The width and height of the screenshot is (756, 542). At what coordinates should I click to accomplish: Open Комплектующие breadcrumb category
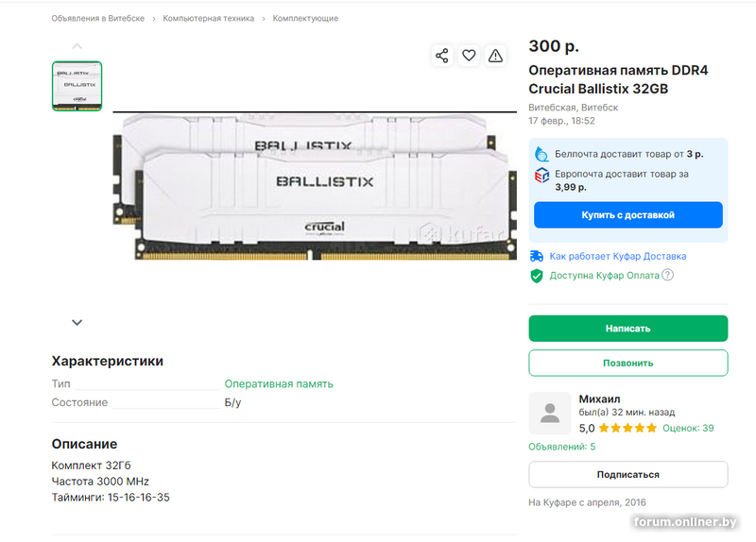[305, 18]
